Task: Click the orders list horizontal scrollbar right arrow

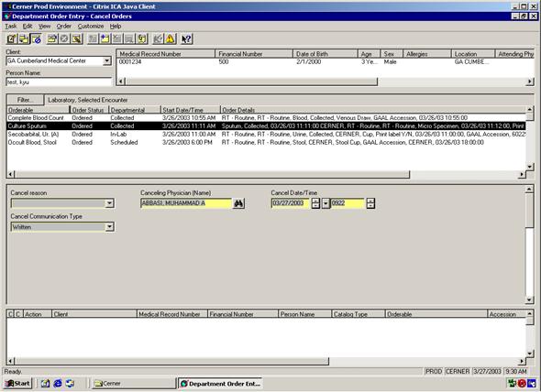Action: point(522,174)
